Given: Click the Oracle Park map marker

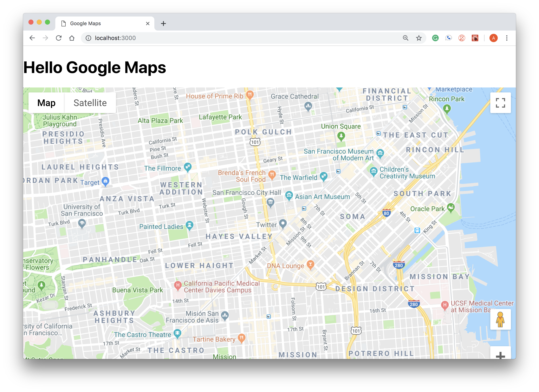Looking at the screenshot, I should coord(451,208).
